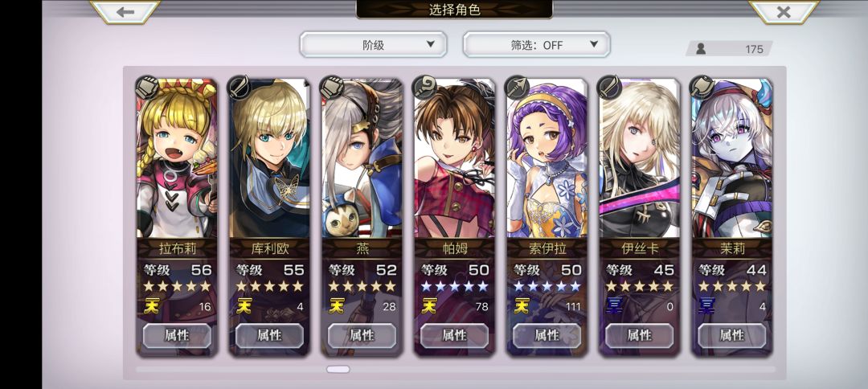The image size is (868, 389).
Task: Open 属性 for 帕姆
Action: (454, 335)
